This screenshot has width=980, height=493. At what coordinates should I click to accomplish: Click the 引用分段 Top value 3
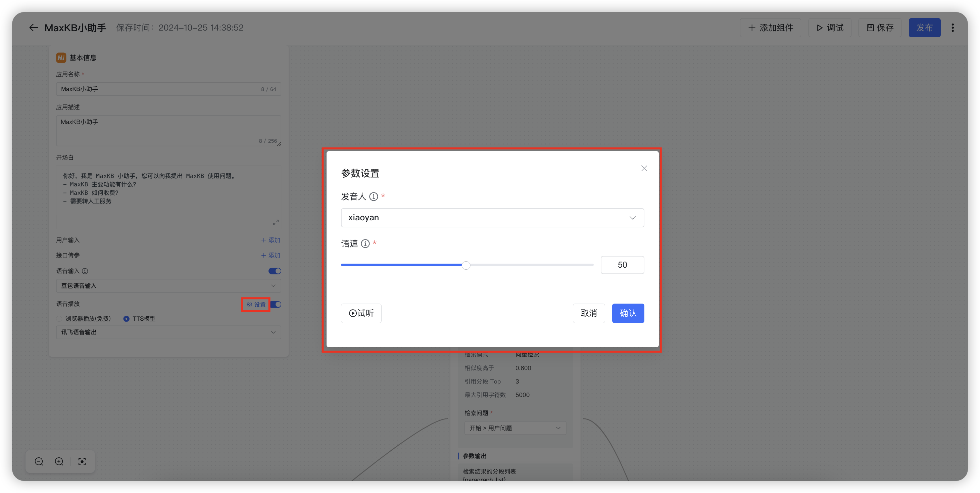pos(517,382)
